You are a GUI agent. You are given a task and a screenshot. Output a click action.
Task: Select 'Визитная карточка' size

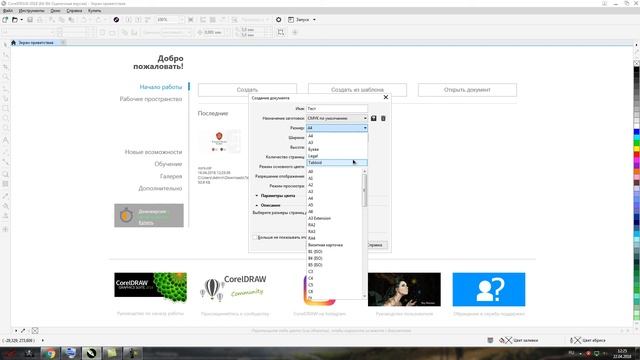335,245
